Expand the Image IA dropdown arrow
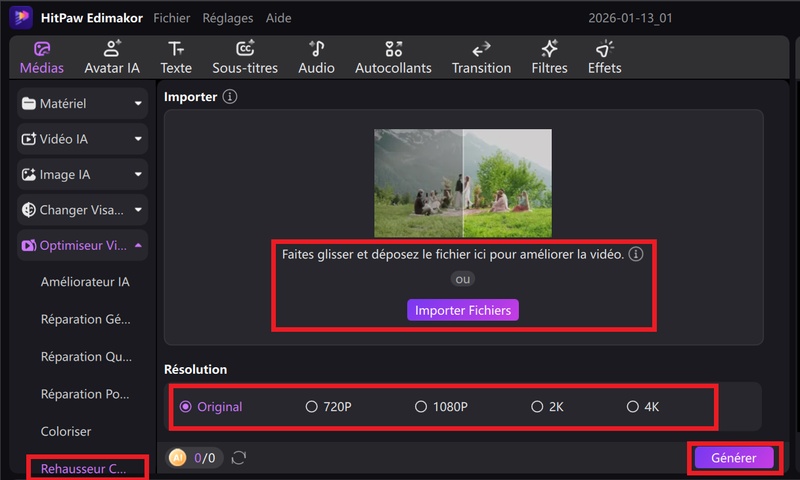The height and width of the screenshot is (480, 800). [138, 174]
